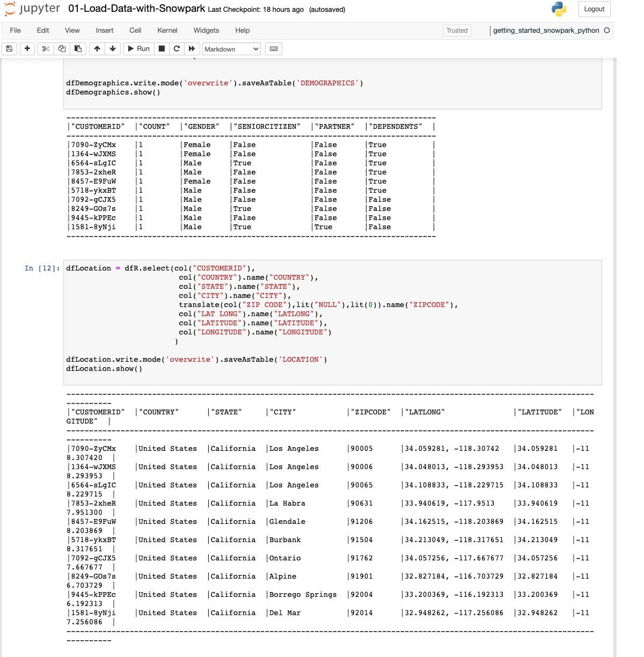This screenshot has width=644, height=657.
Task: Insert a cell below with plus icon
Action: [x=27, y=49]
